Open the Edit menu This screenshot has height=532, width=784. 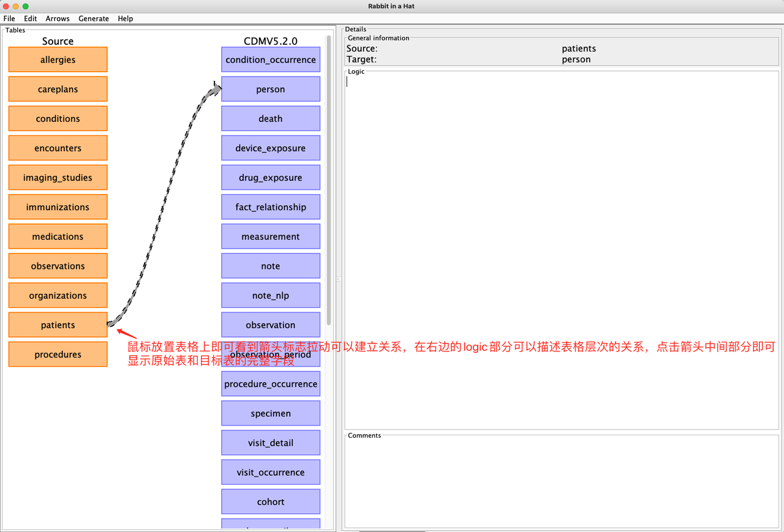(x=30, y=18)
